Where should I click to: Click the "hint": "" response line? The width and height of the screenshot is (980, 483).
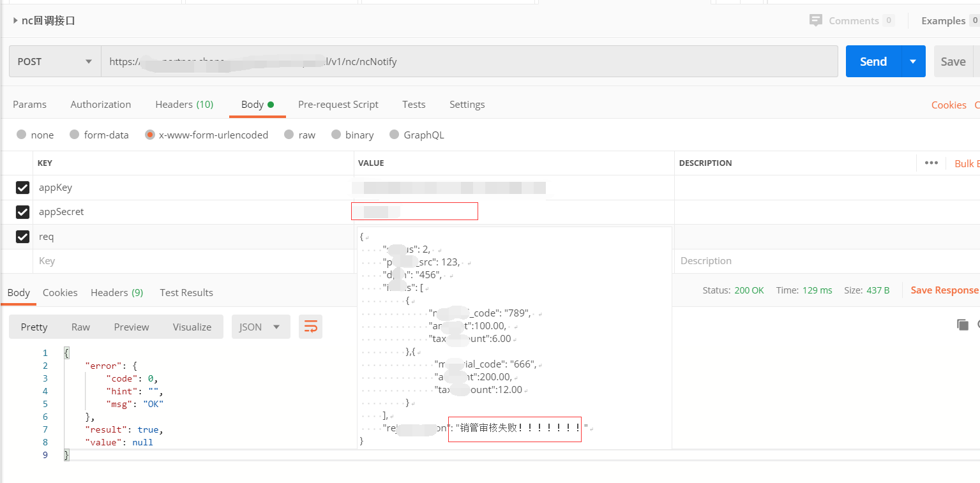click(x=134, y=391)
